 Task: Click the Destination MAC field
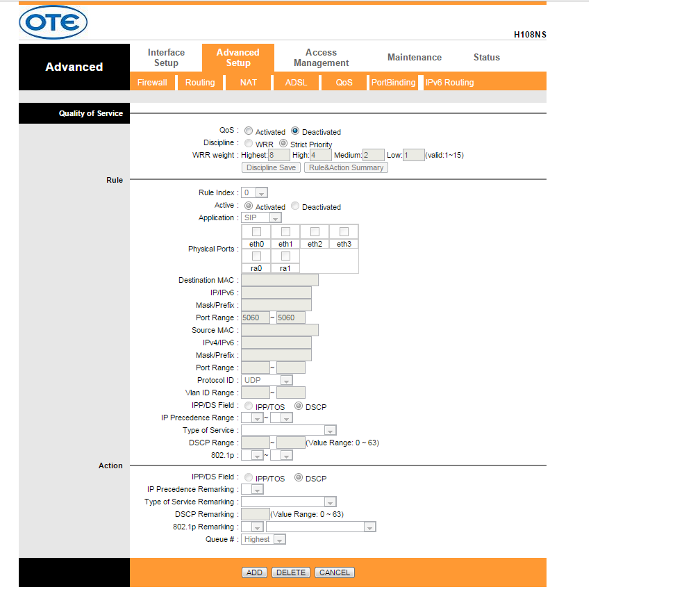click(280, 280)
